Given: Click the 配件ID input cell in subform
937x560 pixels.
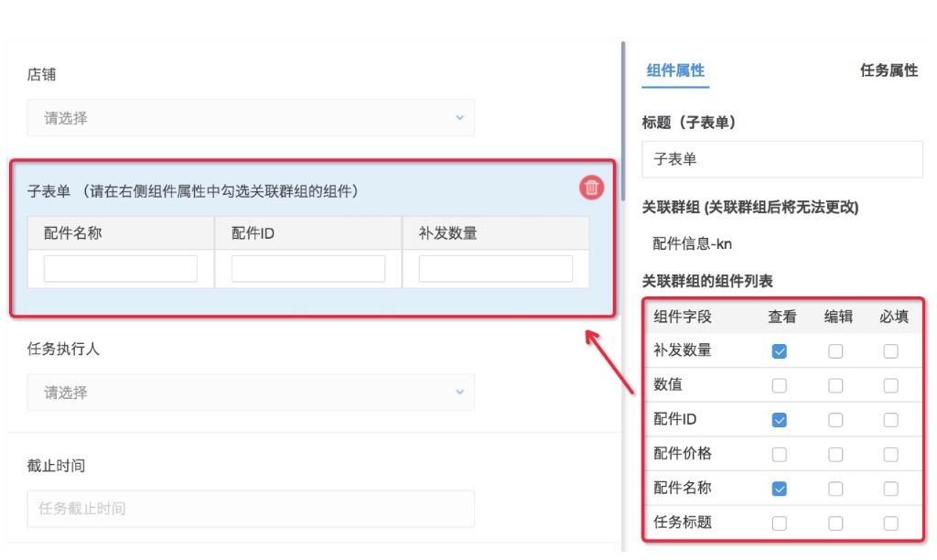Looking at the screenshot, I should [308, 269].
